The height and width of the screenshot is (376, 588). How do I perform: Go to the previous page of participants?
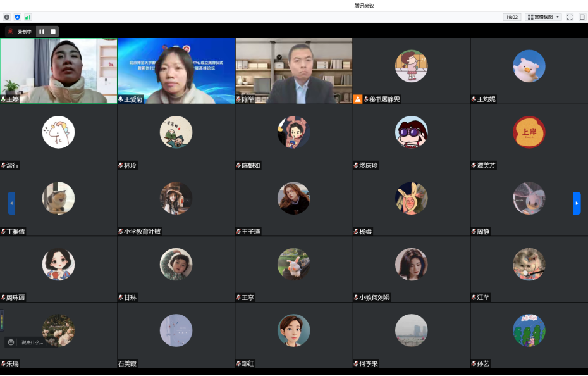(x=11, y=203)
